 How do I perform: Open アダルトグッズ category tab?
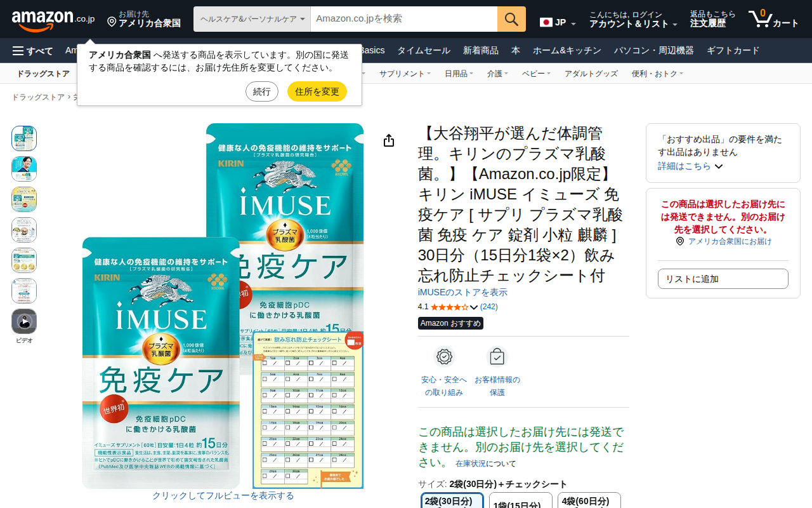591,74
